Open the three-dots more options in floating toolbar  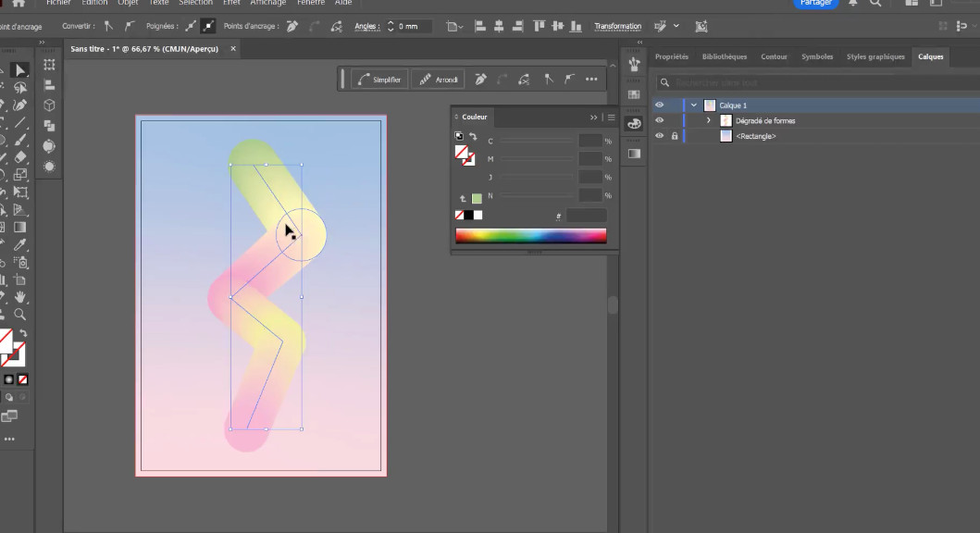point(591,80)
